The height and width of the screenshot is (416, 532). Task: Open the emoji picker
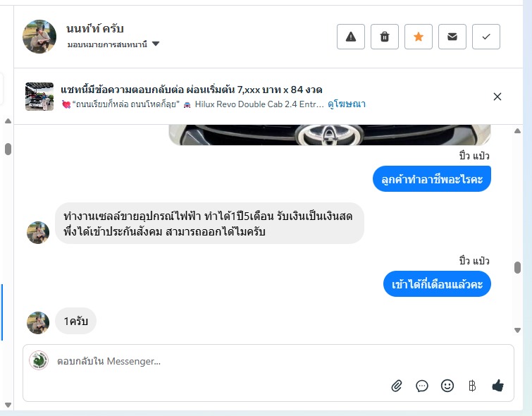447,386
